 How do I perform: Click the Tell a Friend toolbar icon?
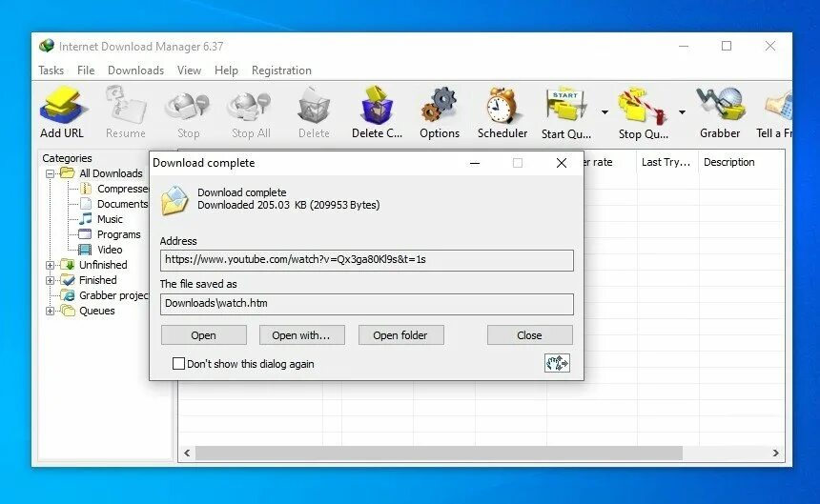(779, 105)
